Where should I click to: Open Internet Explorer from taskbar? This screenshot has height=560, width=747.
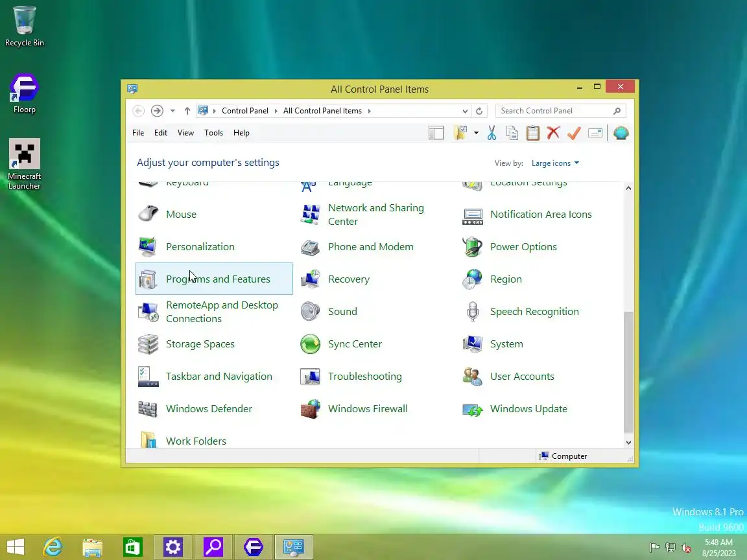[53, 546]
